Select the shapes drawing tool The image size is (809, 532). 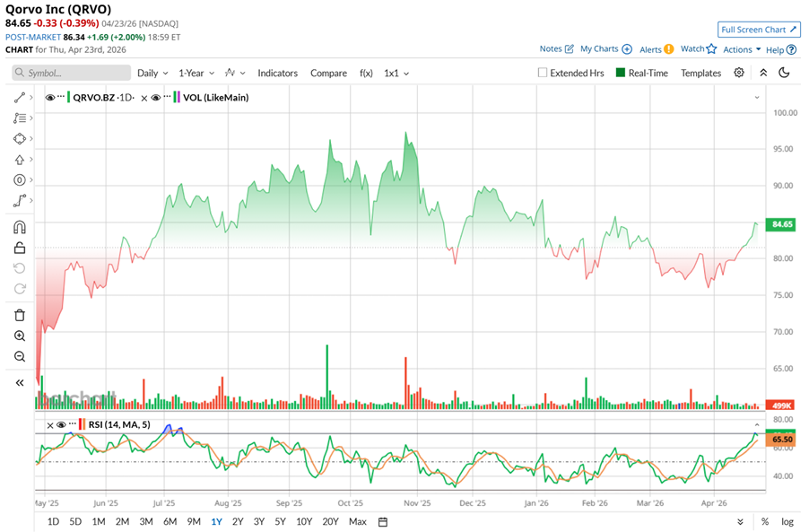[20, 139]
